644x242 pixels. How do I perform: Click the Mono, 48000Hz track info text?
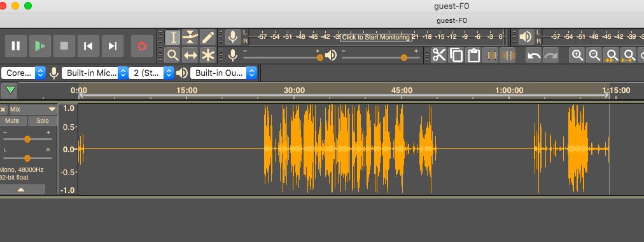point(22,169)
